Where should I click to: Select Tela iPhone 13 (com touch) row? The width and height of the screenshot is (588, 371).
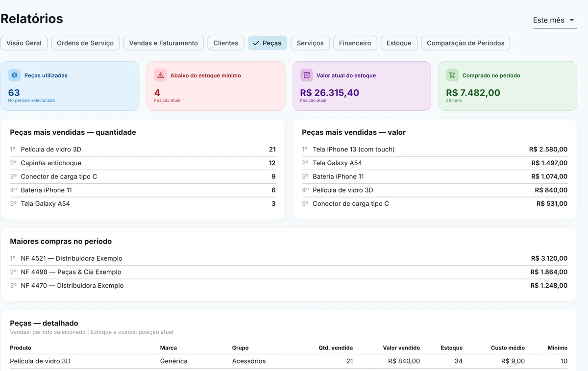pyautogui.click(x=435, y=149)
